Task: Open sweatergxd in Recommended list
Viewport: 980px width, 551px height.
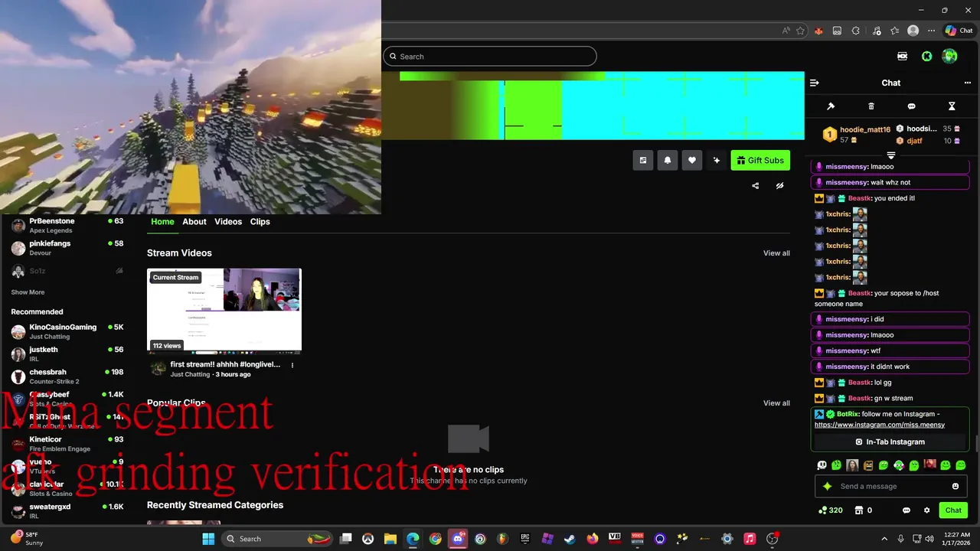Action: [x=67, y=510]
